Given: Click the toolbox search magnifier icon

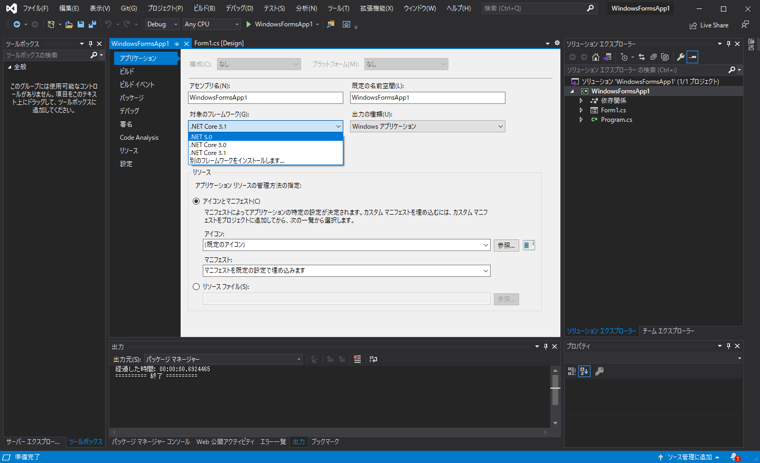Looking at the screenshot, I should [94, 55].
